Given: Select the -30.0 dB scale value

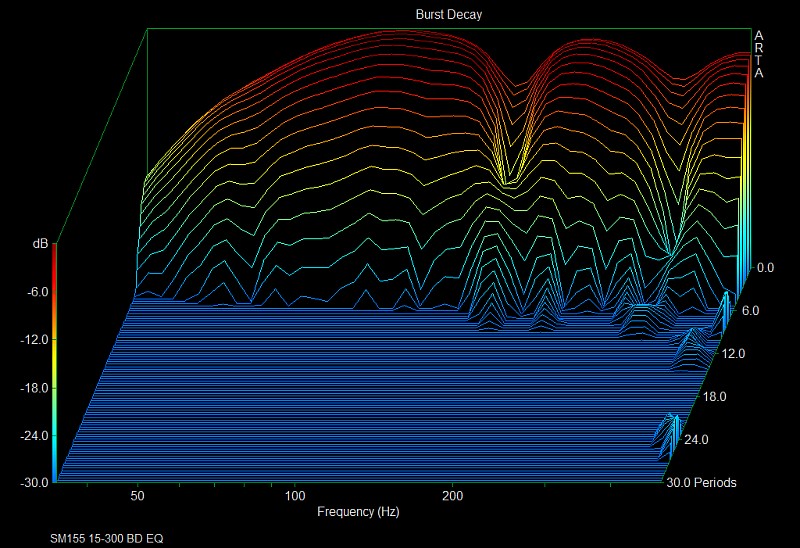Looking at the screenshot, I should (x=34, y=482).
